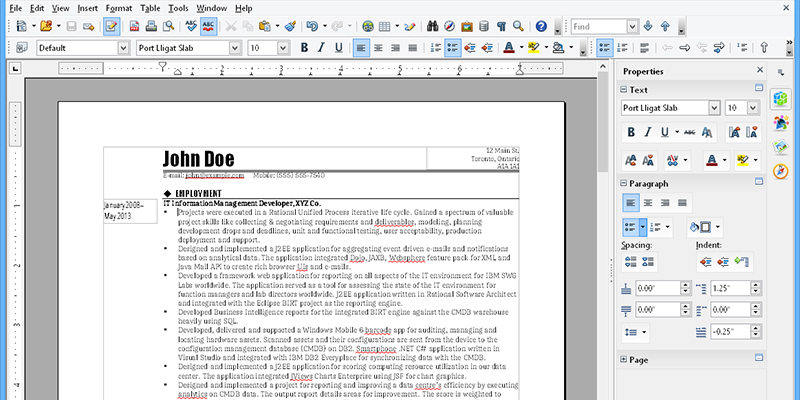
Task: Toggle Bold in the formatting toolbar
Action: tap(304, 48)
